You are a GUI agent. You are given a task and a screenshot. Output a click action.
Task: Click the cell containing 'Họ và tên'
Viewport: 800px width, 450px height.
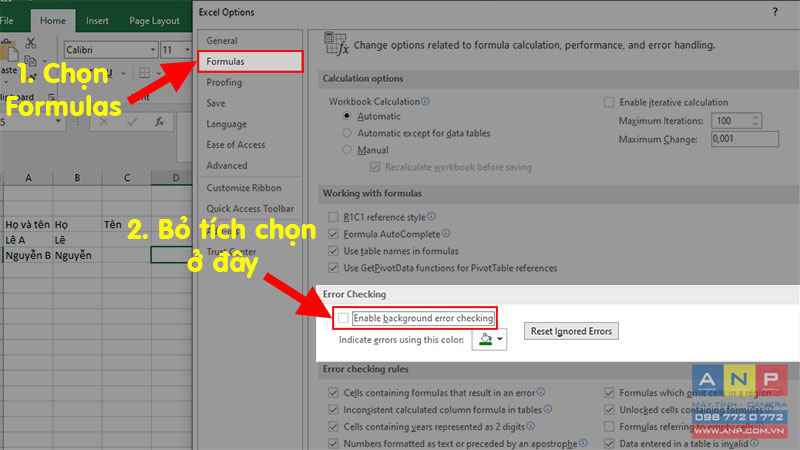pos(28,224)
